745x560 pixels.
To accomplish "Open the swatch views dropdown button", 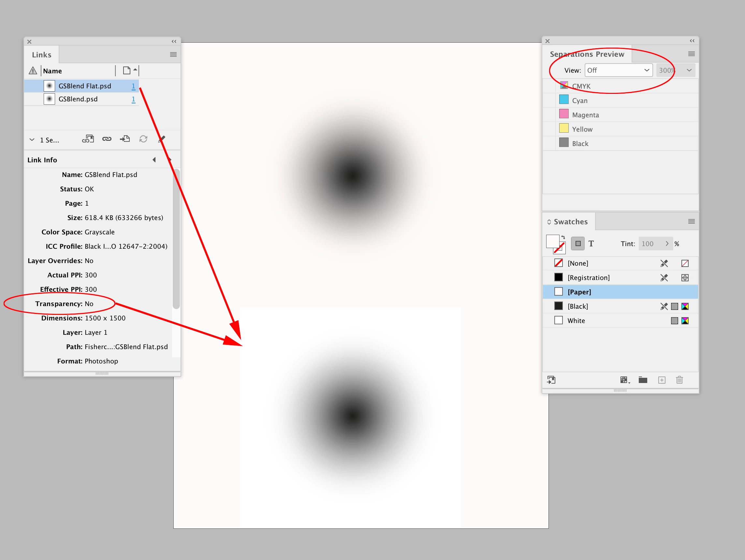I will [x=625, y=380].
